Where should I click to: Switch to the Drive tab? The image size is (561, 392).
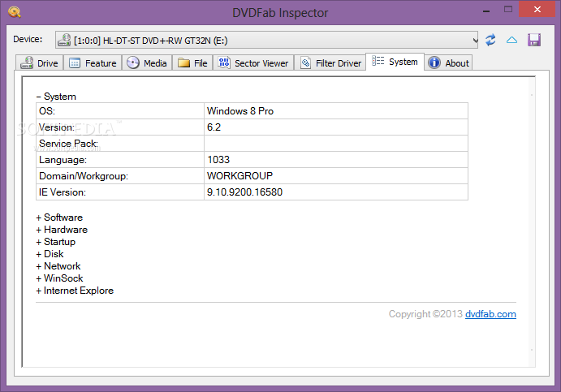tap(40, 63)
